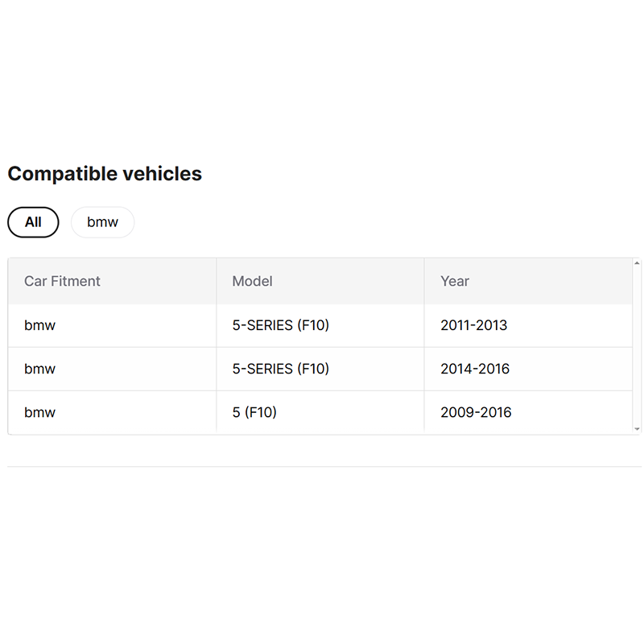Viewport: 644px width, 644px height.
Task: Select the All filter pill
Action: coord(33,222)
